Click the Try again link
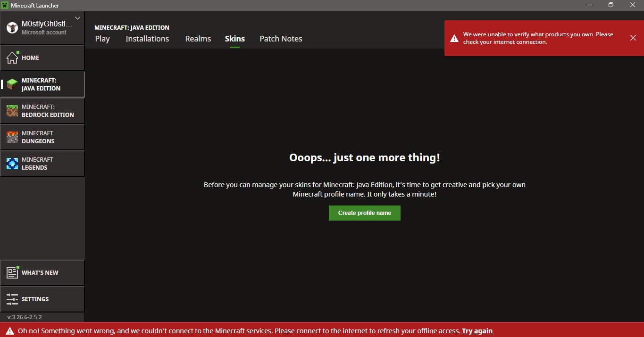644x337 pixels. point(477,331)
